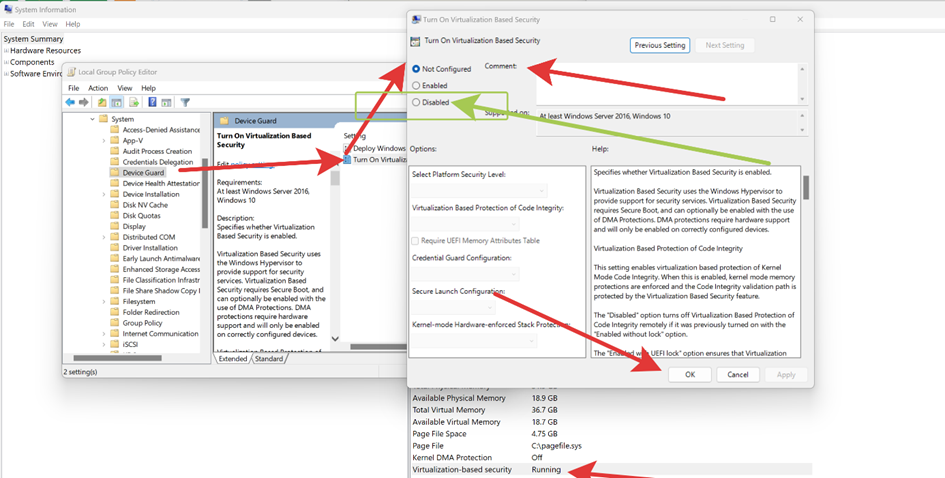Select the Device Guard folder in tree

click(144, 172)
